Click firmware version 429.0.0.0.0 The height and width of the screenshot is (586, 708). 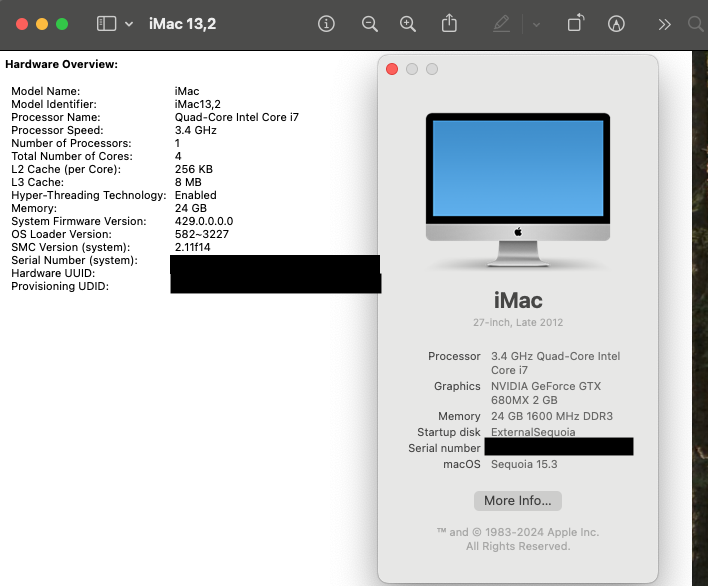point(204,221)
